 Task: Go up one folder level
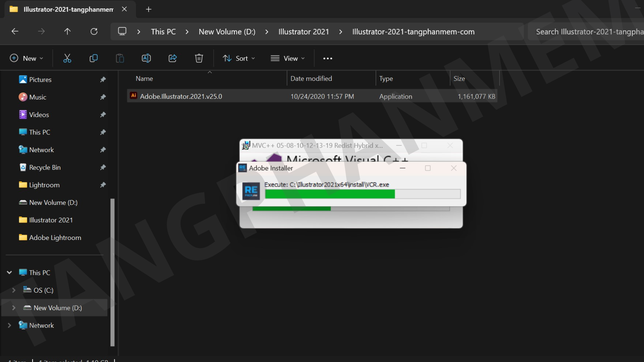[x=67, y=32]
